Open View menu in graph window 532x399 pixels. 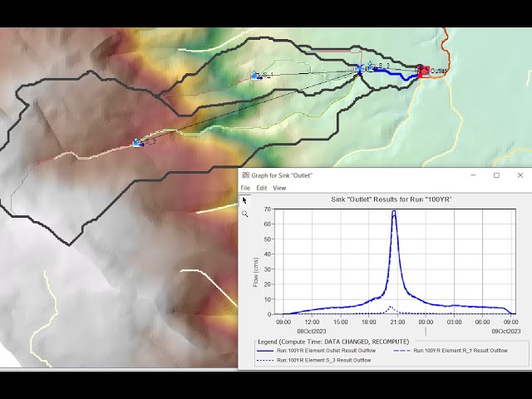[279, 188]
